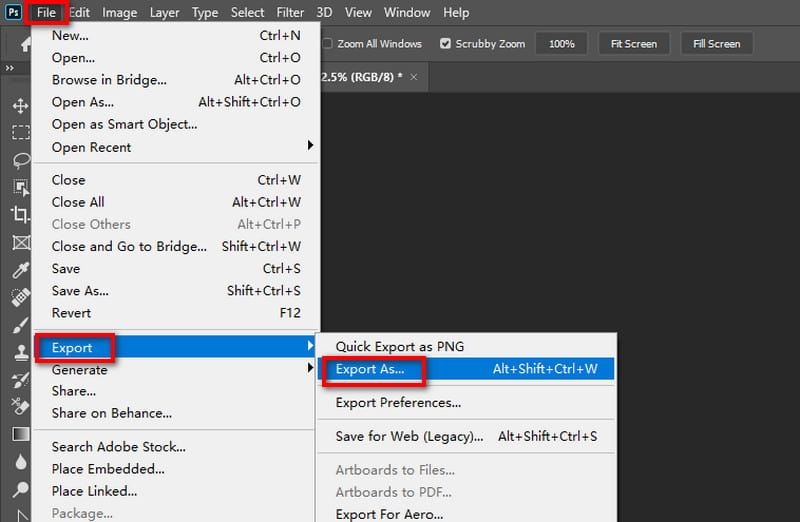Choose Revert menu item
Viewport: 800px width, 522px height.
tap(176, 313)
